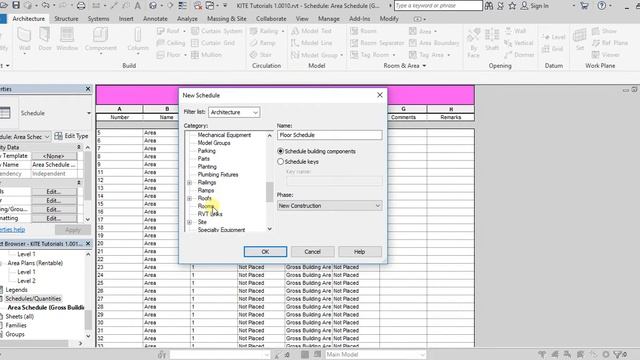The width and height of the screenshot is (640, 360).
Task: Select the Wall tool in ribbon
Action: point(24,40)
